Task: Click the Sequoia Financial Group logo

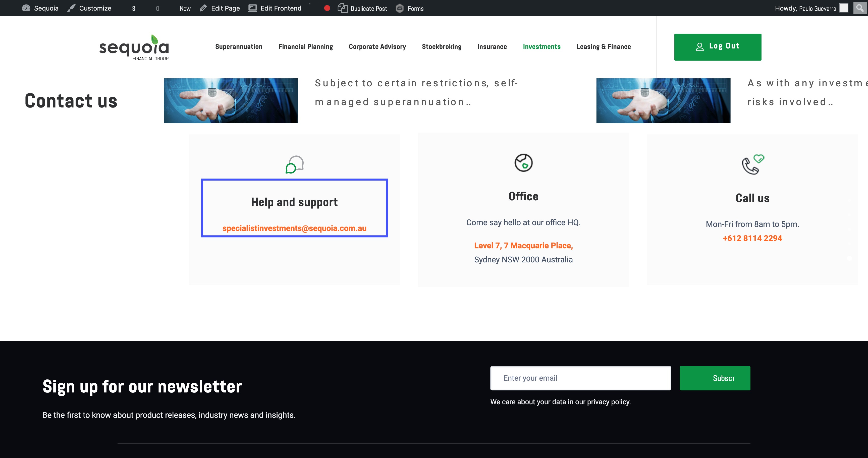Action: pos(134,47)
